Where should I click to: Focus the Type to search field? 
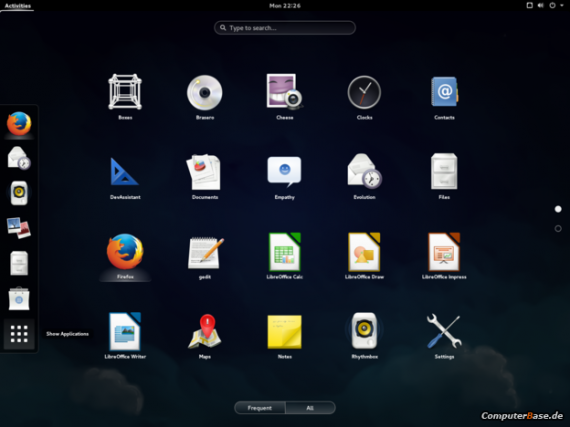[x=285, y=28]
